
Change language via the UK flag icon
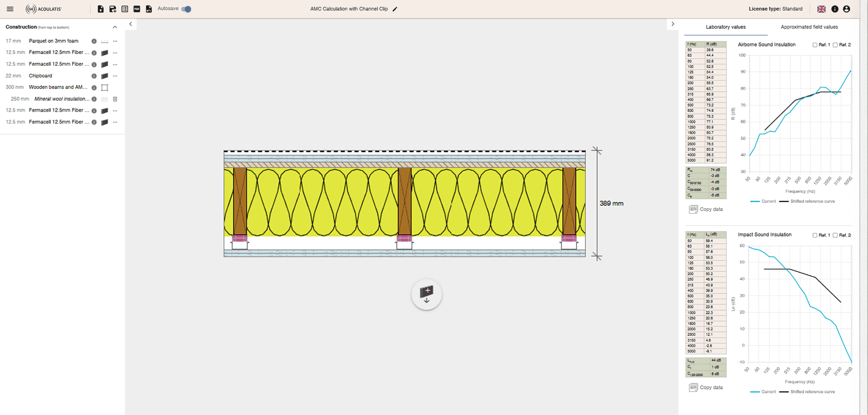tap(821, 9)
